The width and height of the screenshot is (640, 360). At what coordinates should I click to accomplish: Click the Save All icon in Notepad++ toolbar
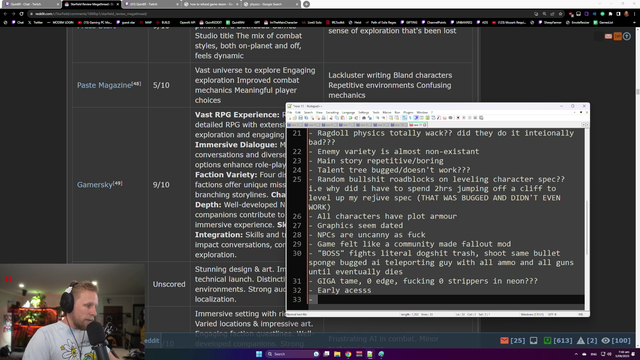pos(306,118)
